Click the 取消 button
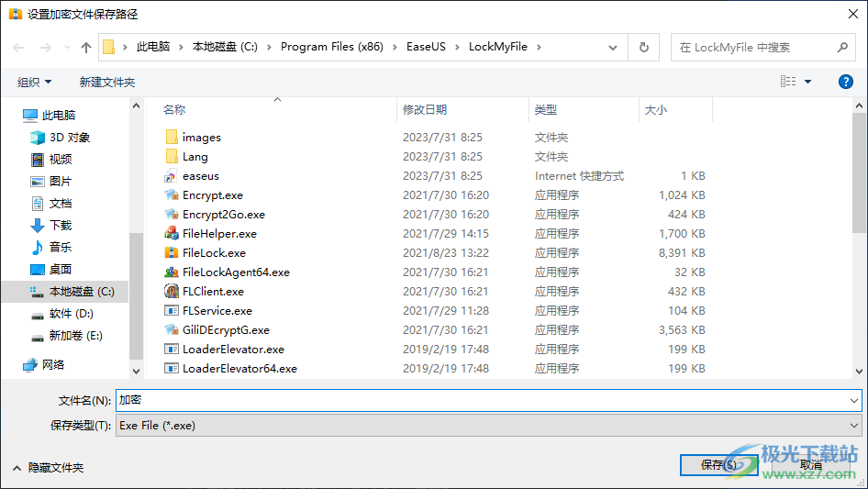The height and width of the screenshot is (489, 868). point(811,464)
